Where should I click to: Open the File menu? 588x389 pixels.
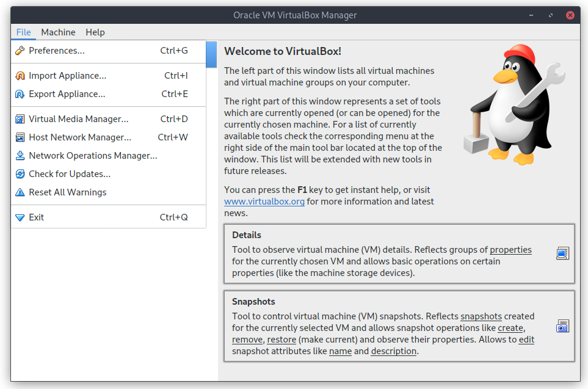click(24, 32)
